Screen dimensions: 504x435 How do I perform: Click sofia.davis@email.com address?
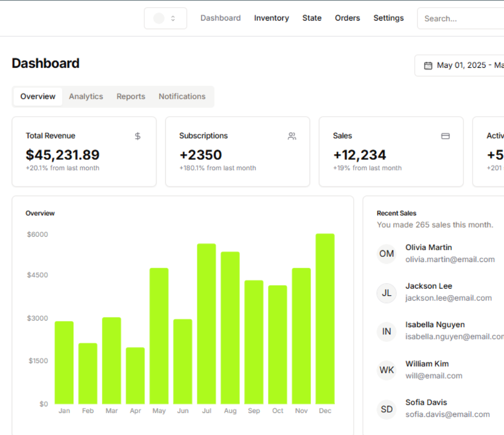(448, 414)
